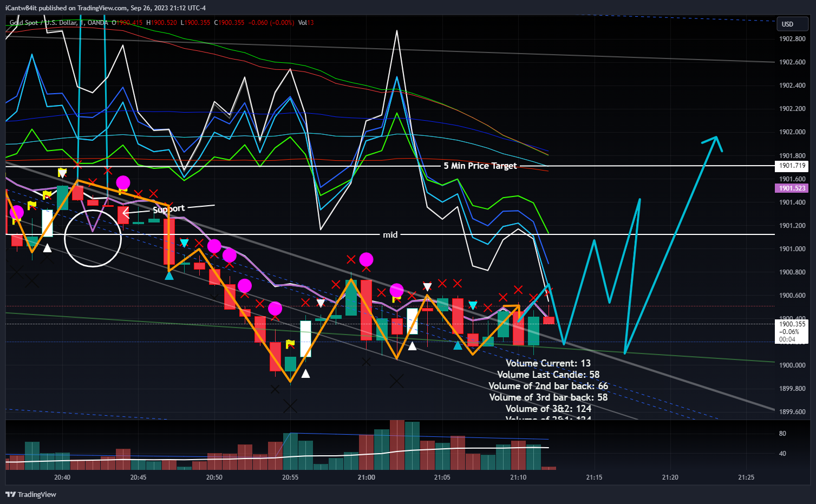The width and height of the screenshot is (816, 504).
Task: Select the Gold Spot / U.S. Dollar title
Action: pos(58,23)
